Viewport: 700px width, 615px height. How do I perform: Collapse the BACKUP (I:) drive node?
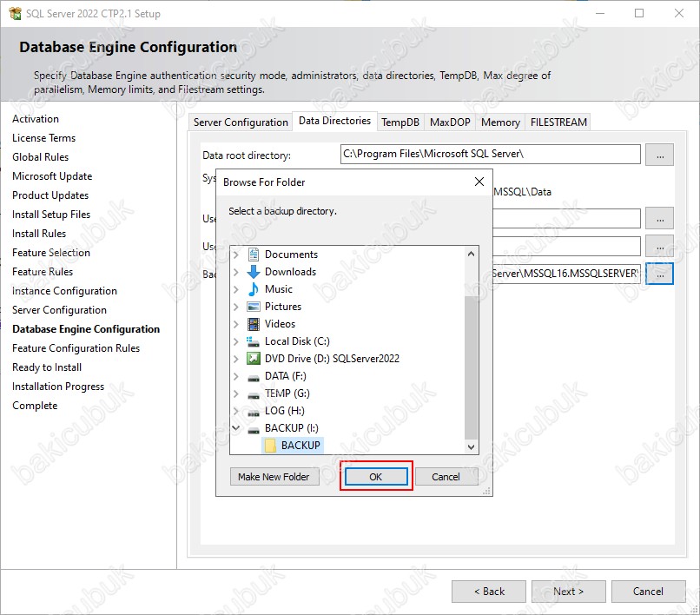click(x=236, y=428)
